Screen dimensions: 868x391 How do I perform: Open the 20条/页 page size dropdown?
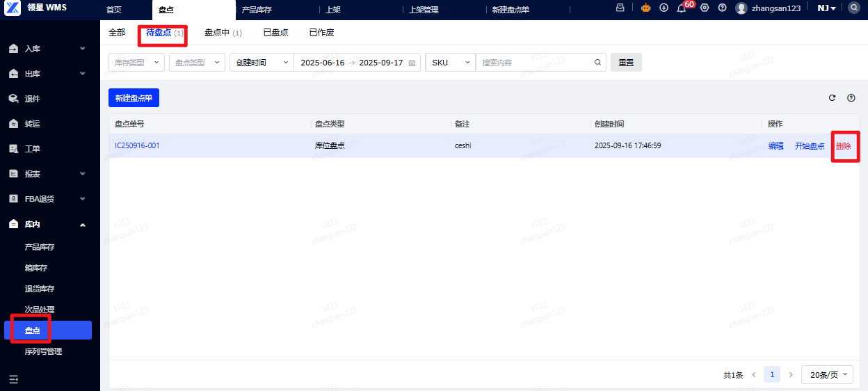tap(827, 374)
